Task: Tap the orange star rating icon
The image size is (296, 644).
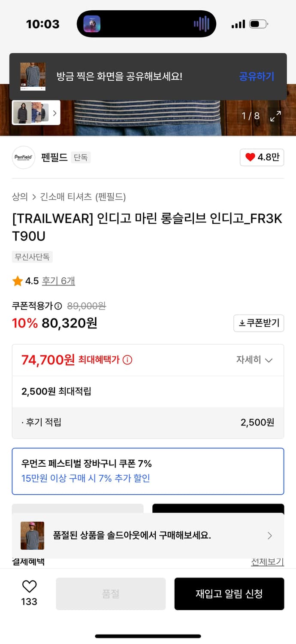Action: point(18,281)
